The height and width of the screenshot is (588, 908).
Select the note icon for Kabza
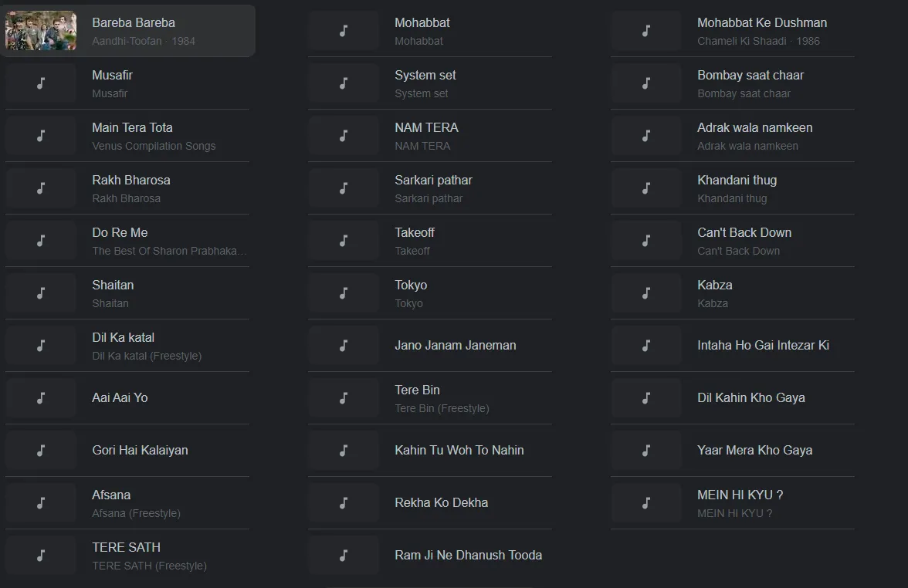[646, 293]
